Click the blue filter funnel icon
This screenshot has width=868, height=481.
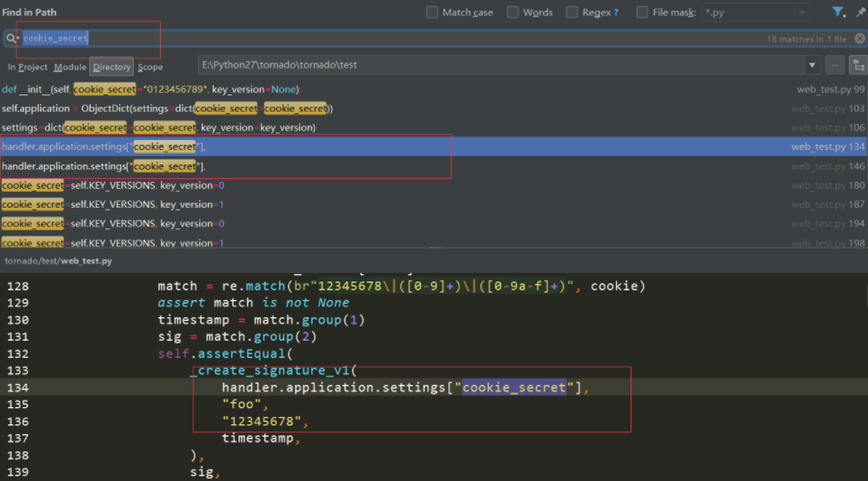(838, 13)
